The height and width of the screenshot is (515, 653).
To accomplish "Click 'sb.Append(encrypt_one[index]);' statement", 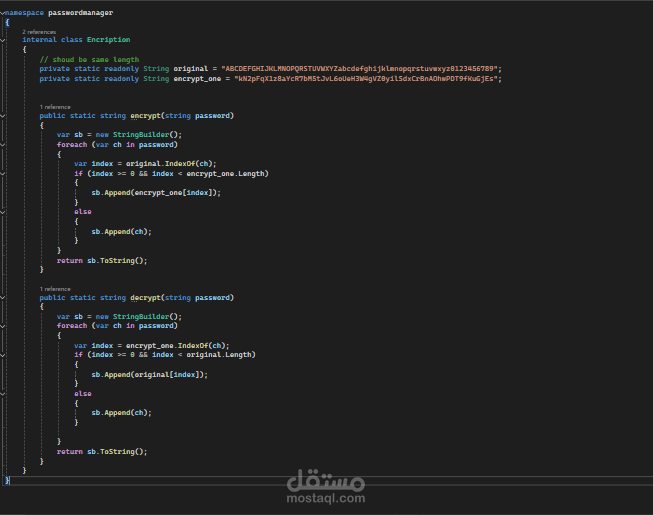I will tap(156, 193).
